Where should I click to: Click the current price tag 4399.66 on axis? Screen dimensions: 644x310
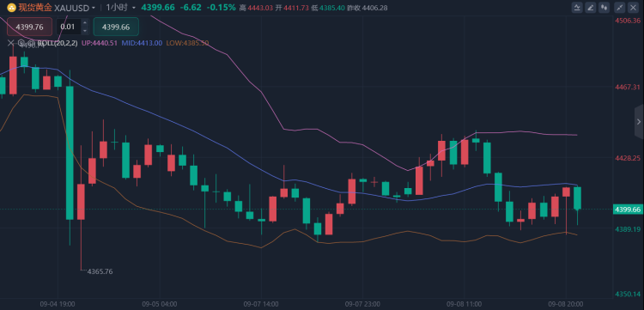(x=628, y=210)
